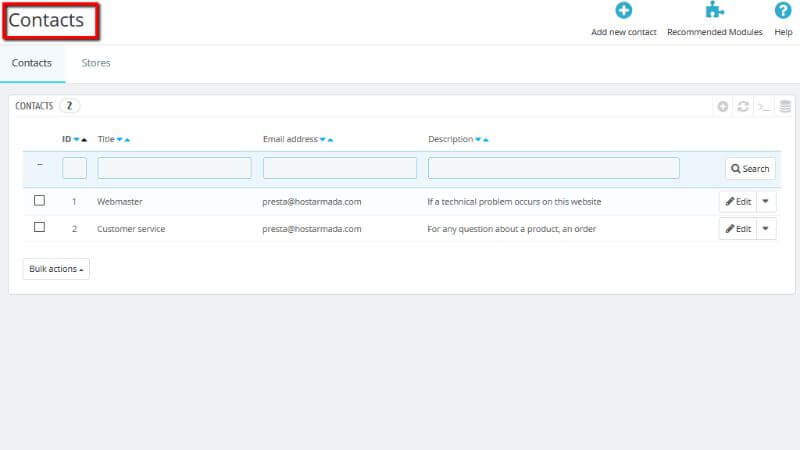Screen dimensions: 800x450
Task: Sort Email address column ascending
Action: click(x=330, y=140)
